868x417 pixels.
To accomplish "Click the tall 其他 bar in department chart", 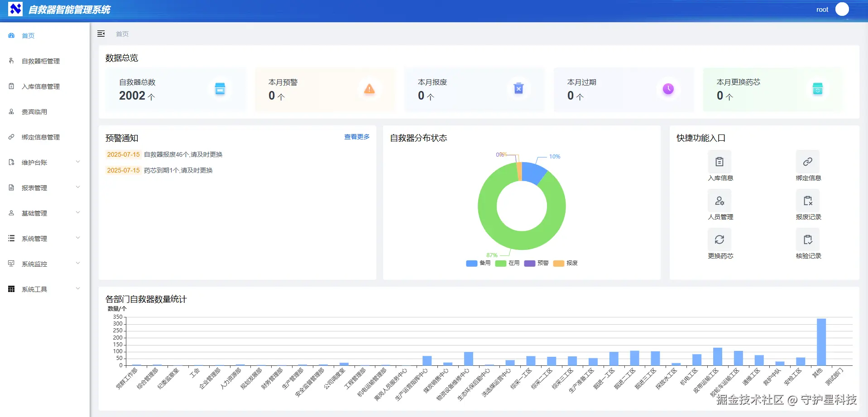I will 821,342.
